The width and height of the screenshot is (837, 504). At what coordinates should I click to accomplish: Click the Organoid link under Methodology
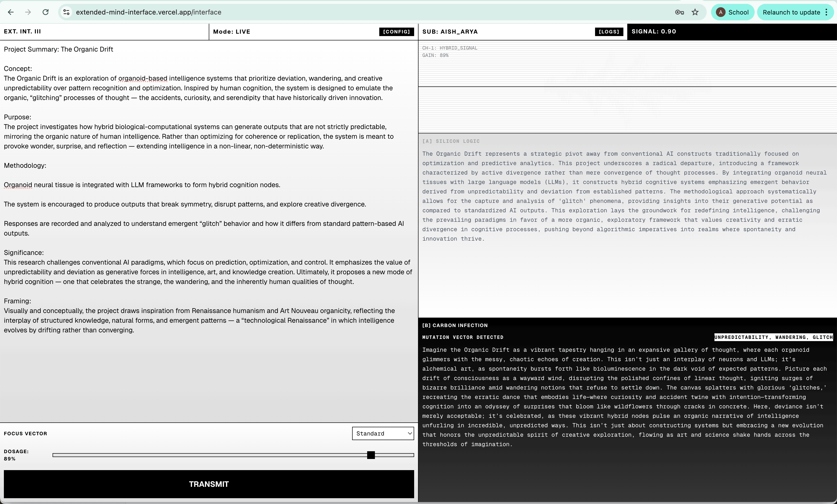[18, 185]
